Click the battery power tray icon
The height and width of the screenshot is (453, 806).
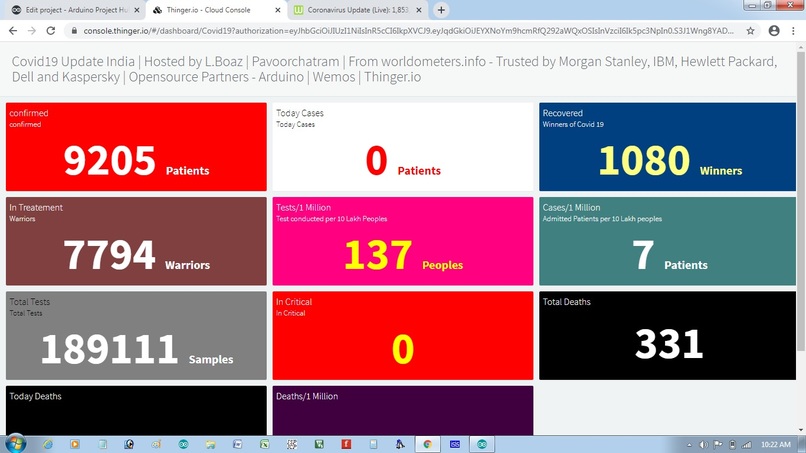tap(732, 445)
